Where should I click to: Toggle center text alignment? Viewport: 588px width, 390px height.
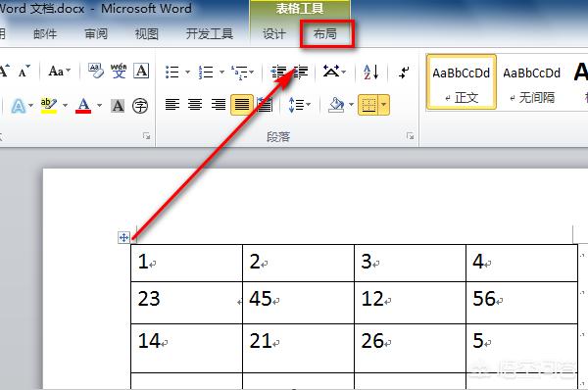195,105
